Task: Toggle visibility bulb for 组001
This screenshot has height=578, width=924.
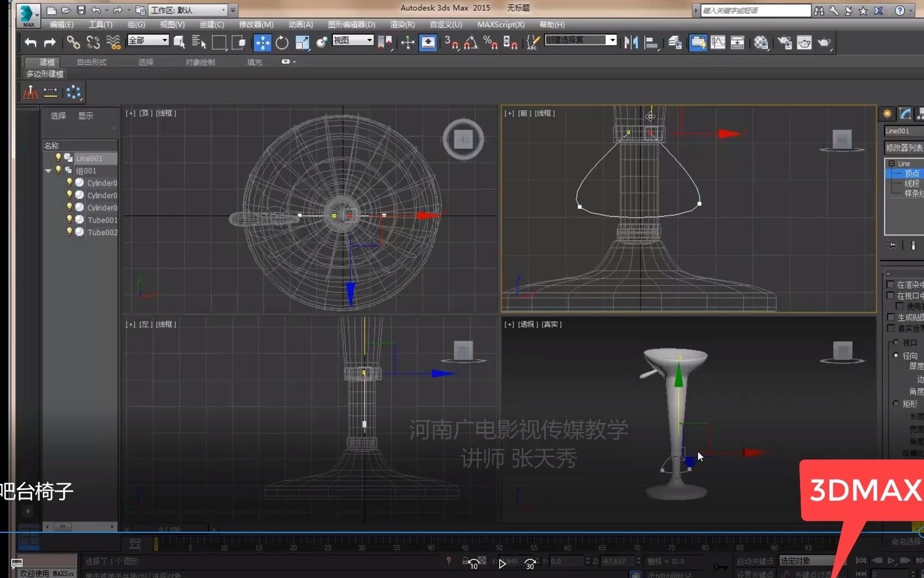Action: click(x=58, y=170)
